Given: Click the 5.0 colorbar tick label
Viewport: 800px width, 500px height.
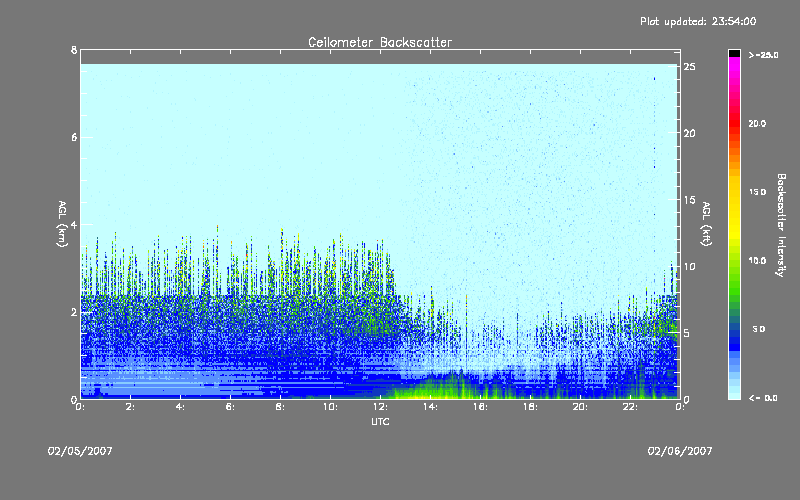Looking at the screenshot, I should tap(759, 329).
